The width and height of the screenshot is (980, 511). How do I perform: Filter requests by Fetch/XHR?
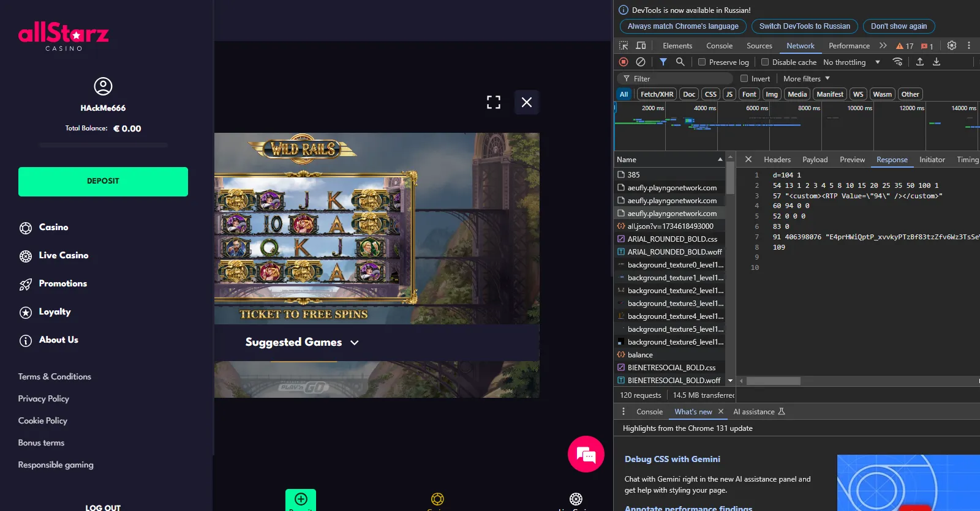(x=657, y=94)
